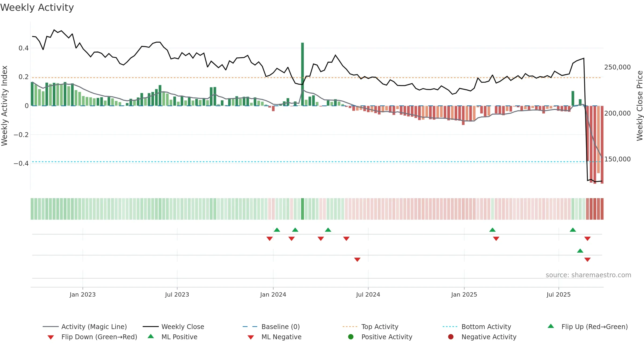Screen dimensions: 644x362
Task: Click the Weekly Activity Index axis title
Action: coord(4,106)
